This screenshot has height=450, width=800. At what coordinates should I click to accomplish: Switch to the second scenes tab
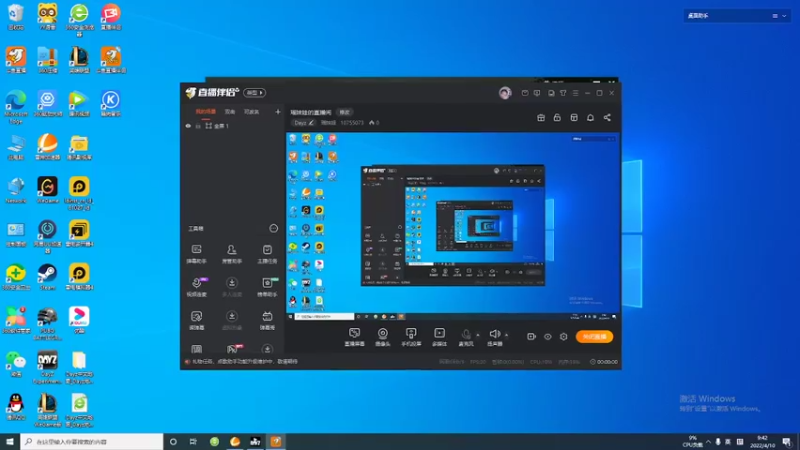[230, 112]
